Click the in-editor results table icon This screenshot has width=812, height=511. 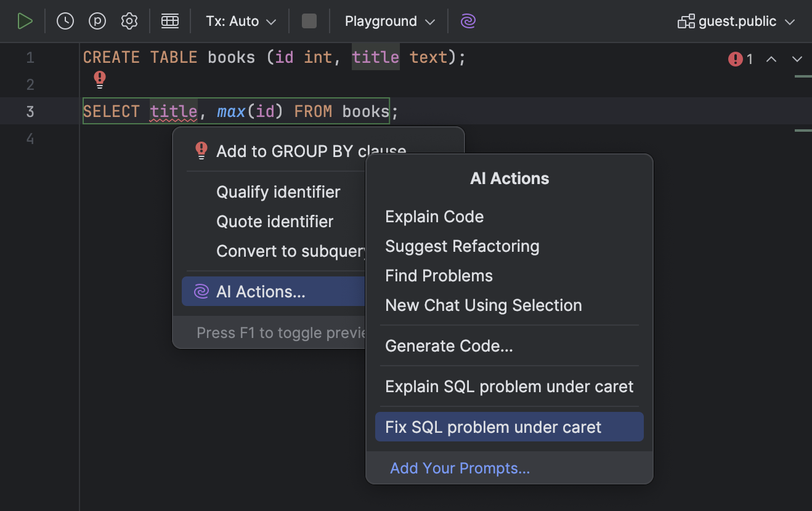click(x=170, y=22)
